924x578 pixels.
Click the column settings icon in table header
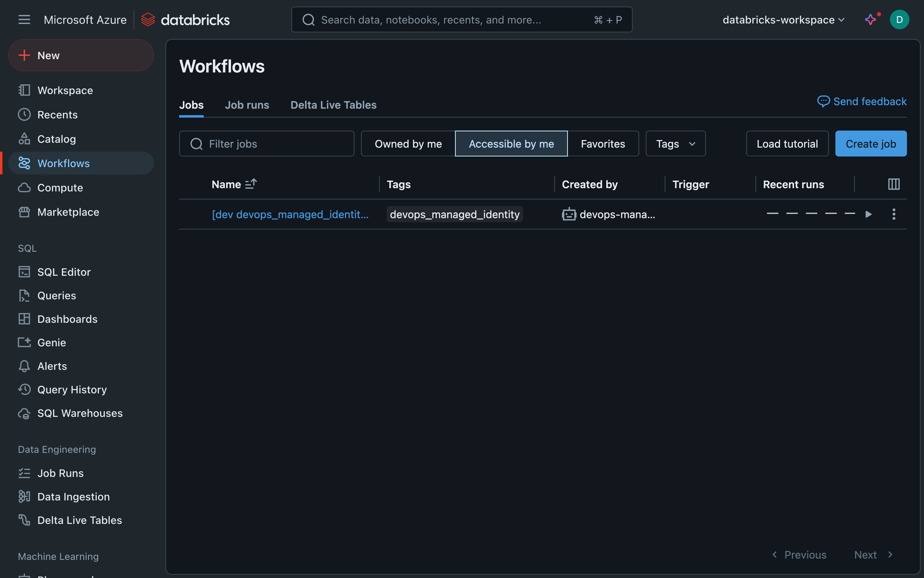893,184
